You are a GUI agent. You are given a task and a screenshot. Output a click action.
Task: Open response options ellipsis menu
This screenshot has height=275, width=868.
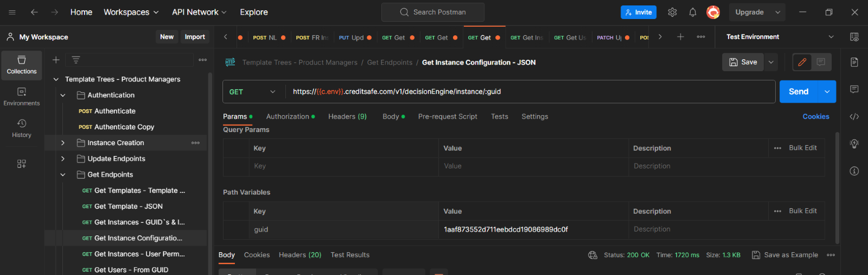831,255
